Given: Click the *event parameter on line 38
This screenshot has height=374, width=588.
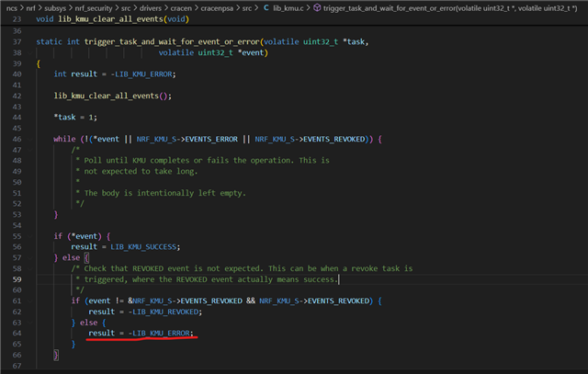Looking at the screenshot, I should [x=251, y=52].
